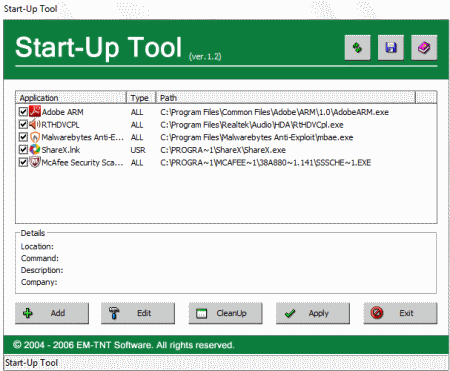Select the Adobe ARM entry name
Screen dimensions: 450x371
coord(62,112)
